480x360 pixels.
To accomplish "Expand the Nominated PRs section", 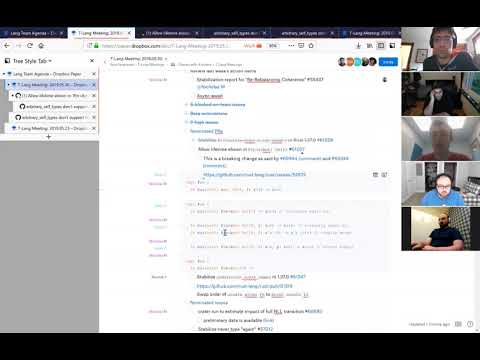I will point(186,131).
